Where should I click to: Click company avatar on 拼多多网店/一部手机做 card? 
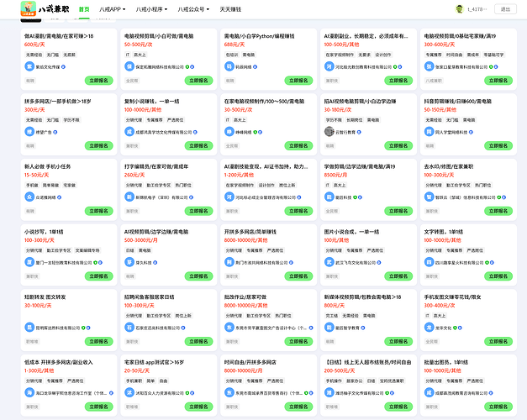29,132
